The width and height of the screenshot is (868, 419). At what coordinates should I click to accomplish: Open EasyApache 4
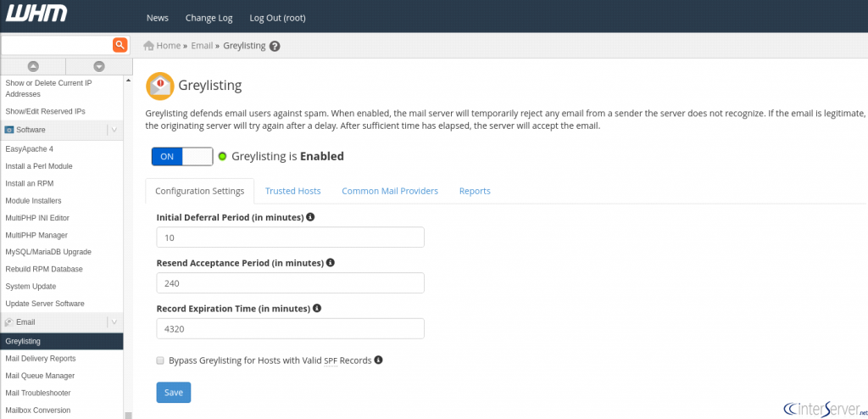pos(30,149)
